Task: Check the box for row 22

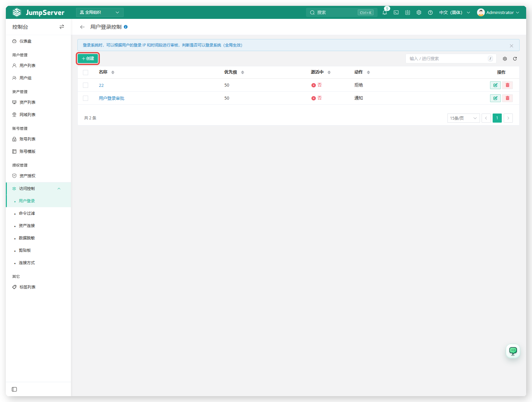Action: point(86,85)
